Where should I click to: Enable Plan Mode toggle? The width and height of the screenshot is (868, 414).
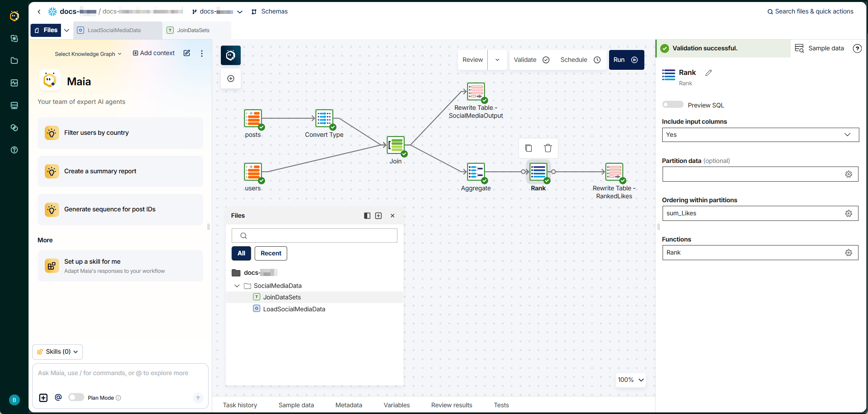[x=76, y=397]
